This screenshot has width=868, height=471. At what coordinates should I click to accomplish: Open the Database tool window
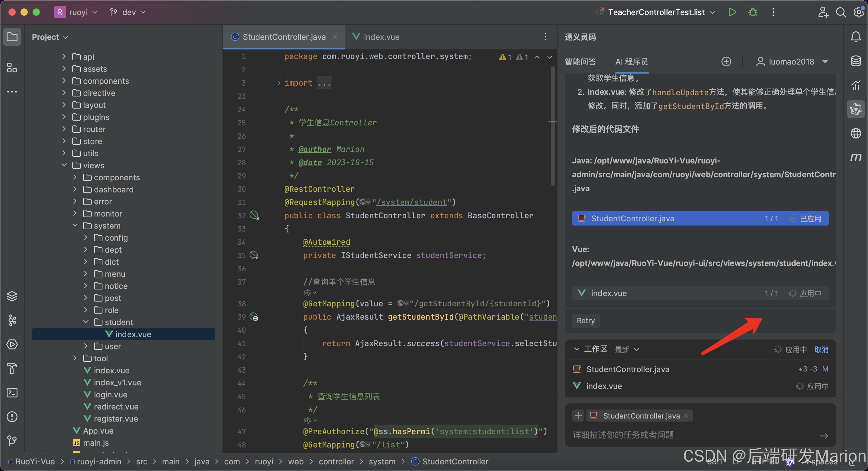(x=856, y=61)
